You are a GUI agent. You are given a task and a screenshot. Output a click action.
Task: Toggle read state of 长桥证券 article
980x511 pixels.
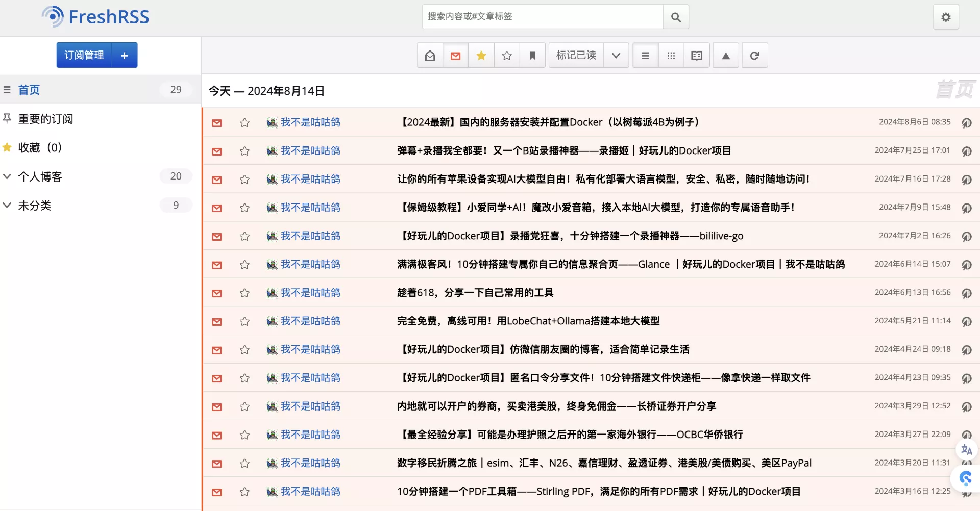tap(217, 407)
